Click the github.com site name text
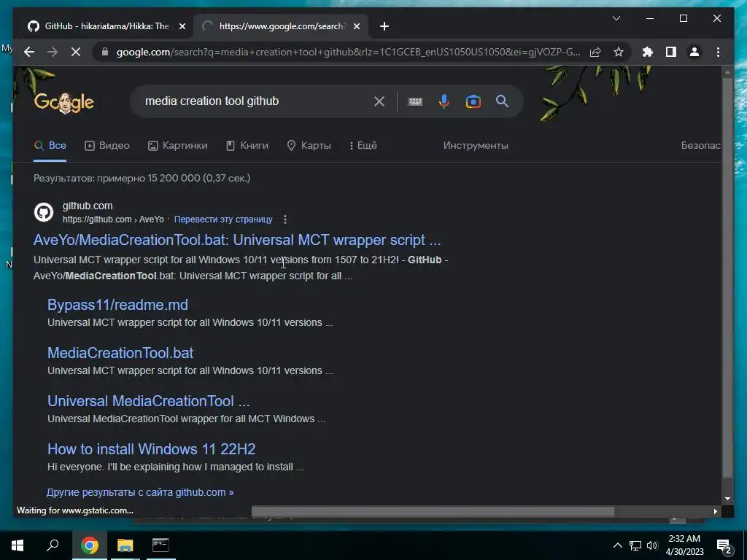747x560 pixels. (88, 206)
